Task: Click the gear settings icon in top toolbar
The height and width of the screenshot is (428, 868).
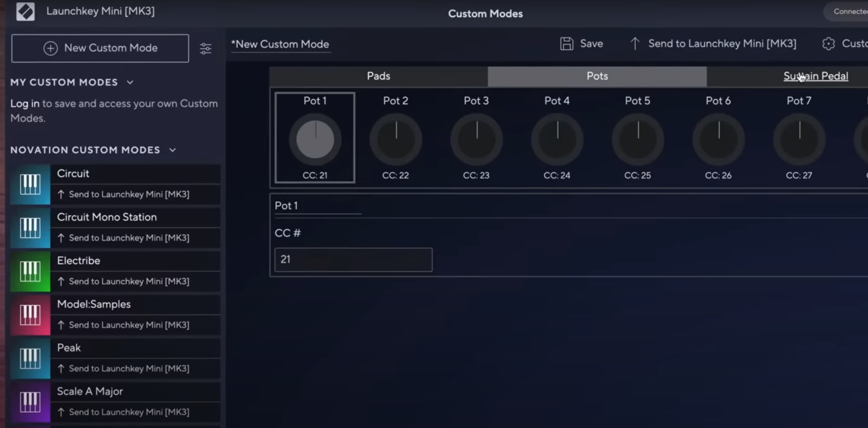Action: [828, 44]
